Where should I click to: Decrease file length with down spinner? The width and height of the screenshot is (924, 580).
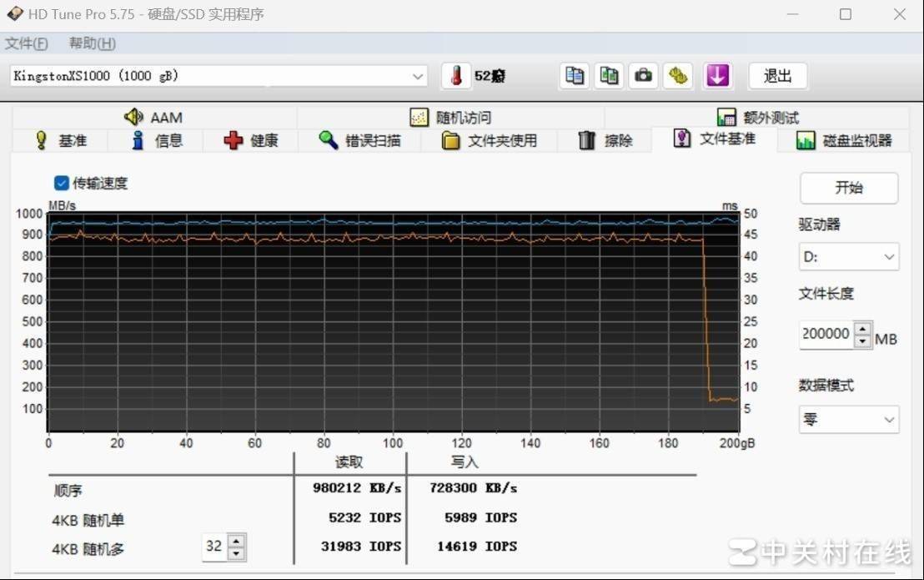(863, 341)
